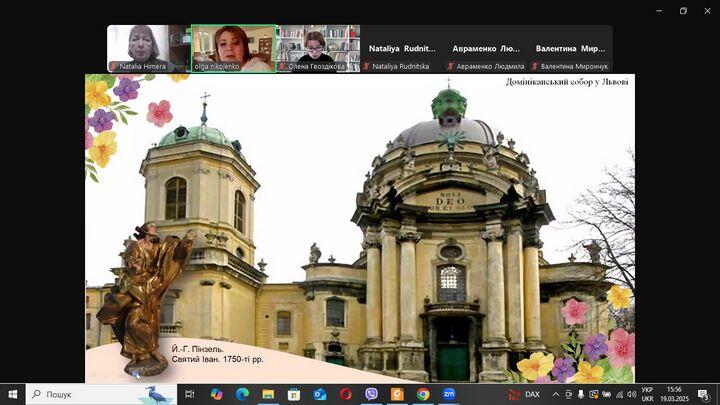This screenshot has height=405, width=720.
Task: Click the muted mic icon beside Олена Гвоздікова
Action: (x=282, y=66)
